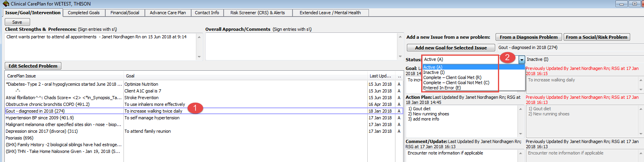644x162 pixels.
Task: Sort by the Last Upd... column header
Action: pos(380,76)
